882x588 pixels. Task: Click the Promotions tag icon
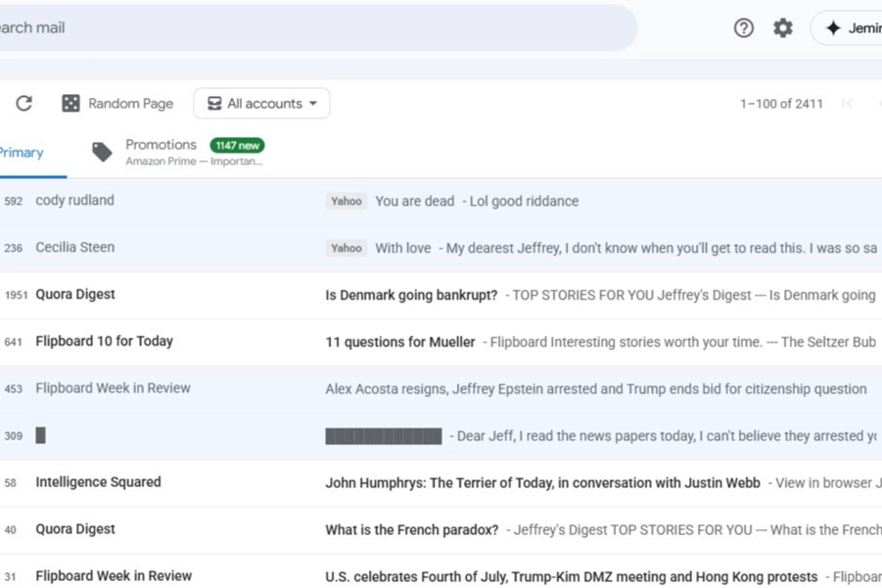click(x=102, y=152)
